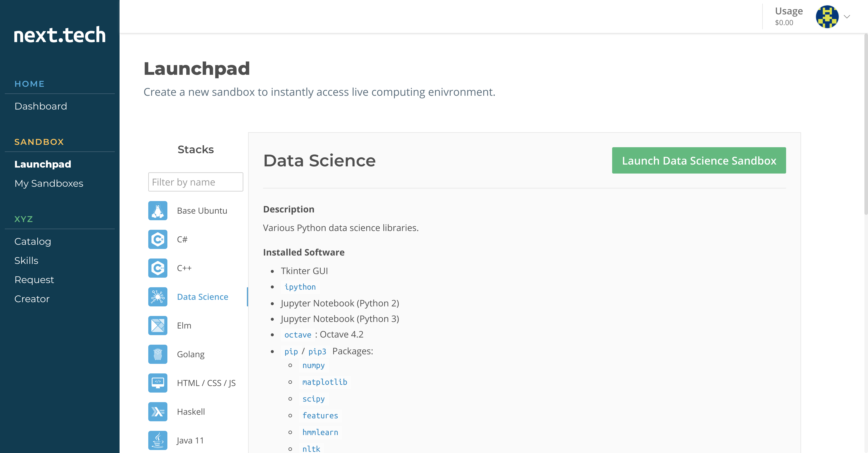Click the Usage $0.00 indicator

point(788,17)
